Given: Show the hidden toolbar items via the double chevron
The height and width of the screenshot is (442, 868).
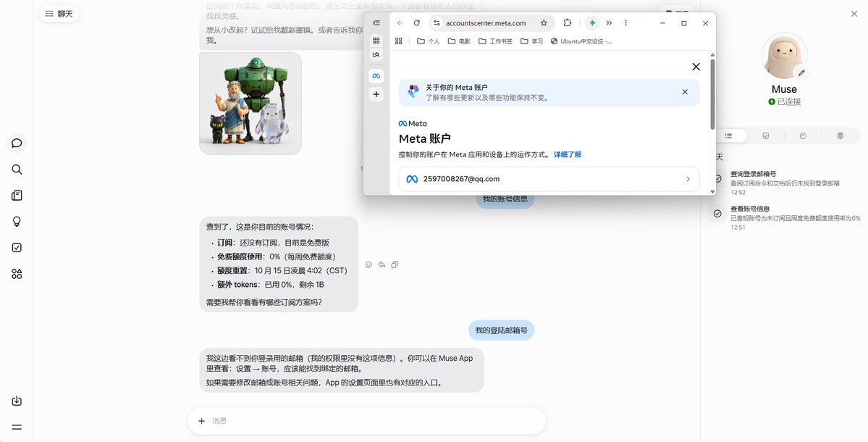Looking at the screenshot, I should tap(609, 23).
